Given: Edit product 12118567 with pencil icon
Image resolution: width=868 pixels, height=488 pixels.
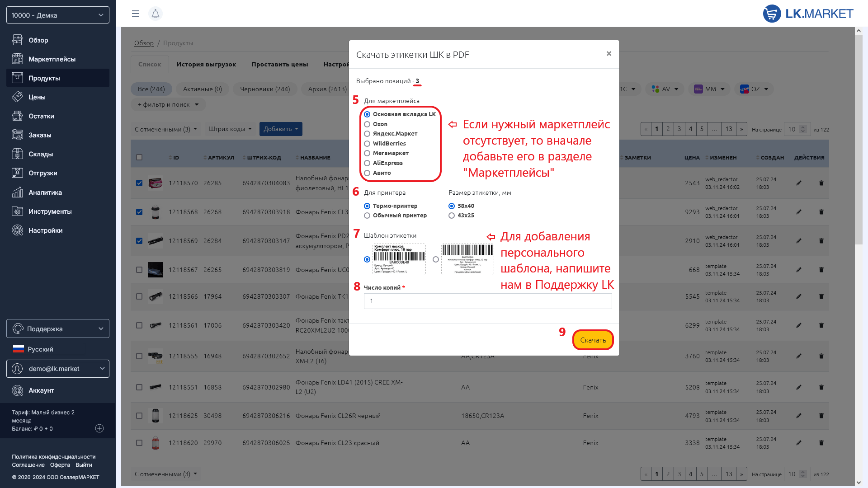Looking at the screenshot, I should tap(799, 270).
